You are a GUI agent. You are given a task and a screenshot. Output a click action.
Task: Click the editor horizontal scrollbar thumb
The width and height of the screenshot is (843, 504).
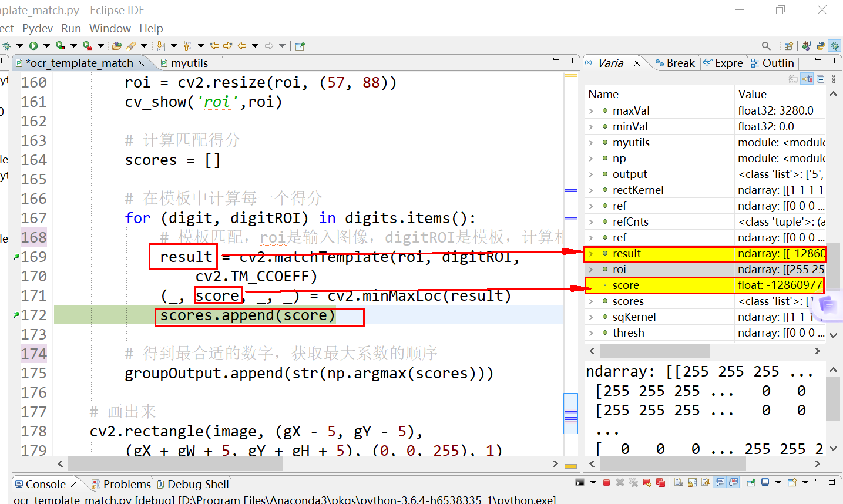[x=176, y=464]
